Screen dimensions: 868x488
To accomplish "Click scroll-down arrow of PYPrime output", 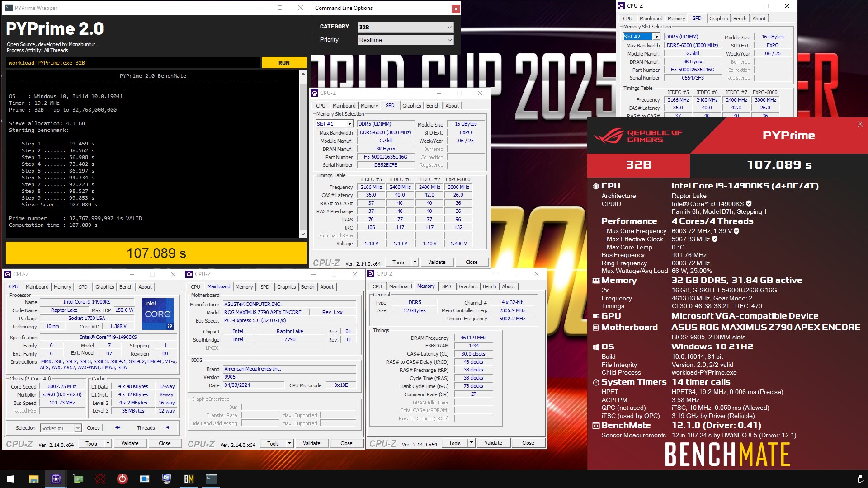I will click(303, 234).
